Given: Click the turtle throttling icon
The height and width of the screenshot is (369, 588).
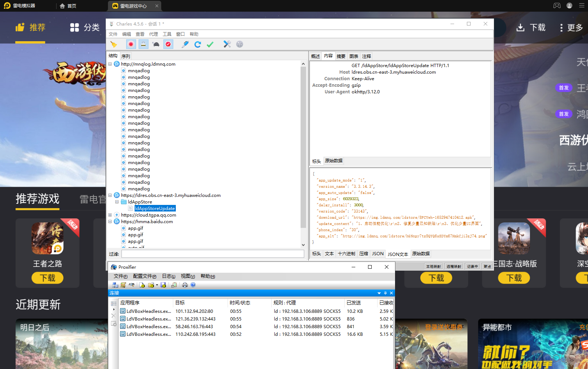Looking at the screenshot, I should (x=156, y=44).
